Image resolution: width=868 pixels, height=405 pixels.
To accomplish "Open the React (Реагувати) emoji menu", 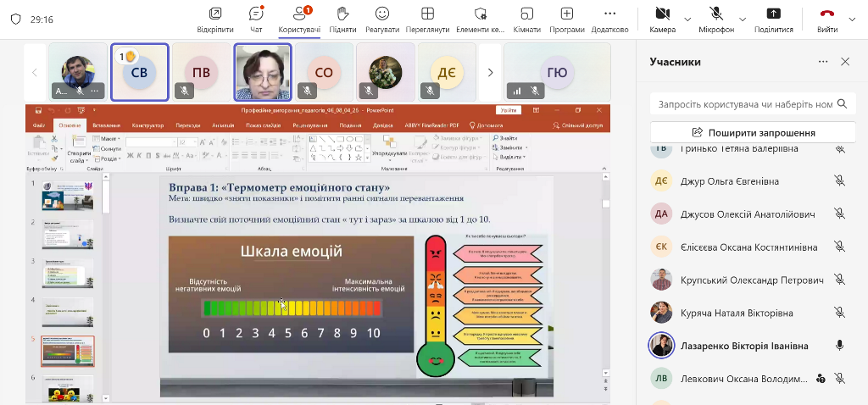I will [382, 19].
